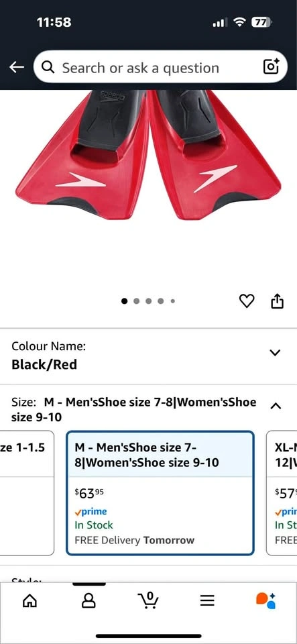297x644 pixels.
Task: Add item to wishlist heart icon
Action: pos(247,301)
